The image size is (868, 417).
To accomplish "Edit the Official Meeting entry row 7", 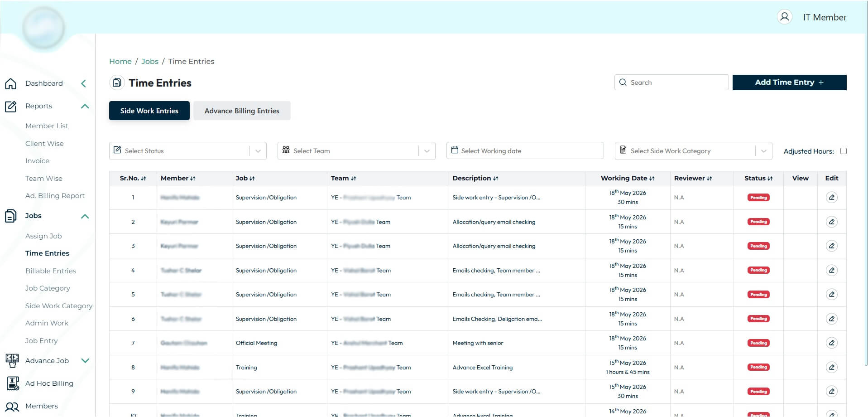I will 831,343.
